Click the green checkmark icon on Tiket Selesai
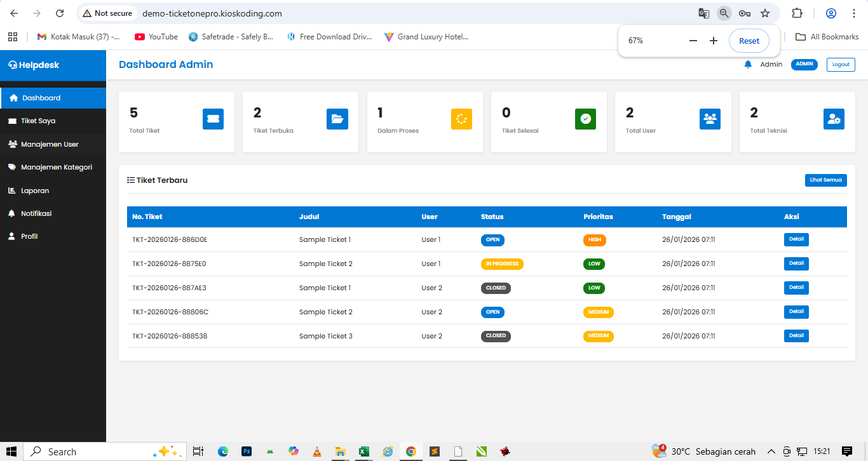 coord(585,119)
